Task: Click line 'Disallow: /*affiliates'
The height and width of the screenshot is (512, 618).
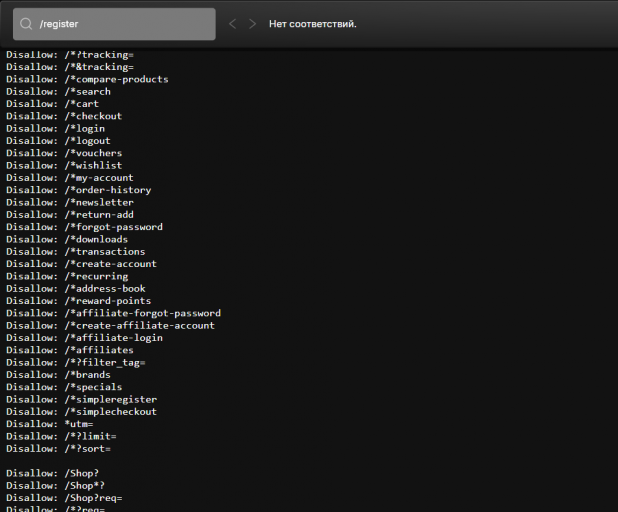Action: coord(70,350)
